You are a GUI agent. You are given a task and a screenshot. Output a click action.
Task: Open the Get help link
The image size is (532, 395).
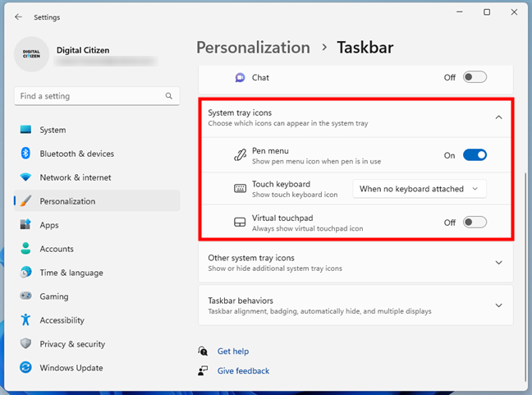pos(232,351)
